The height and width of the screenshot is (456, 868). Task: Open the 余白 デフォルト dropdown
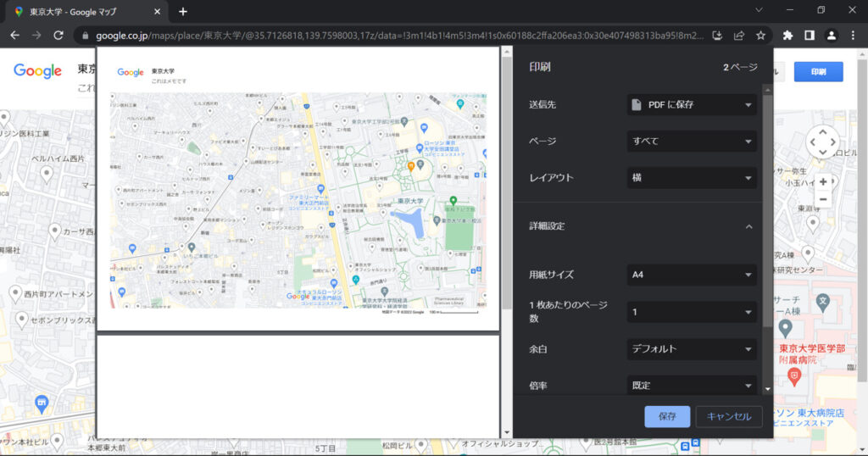pyautogui.click(x=692, y=349)
